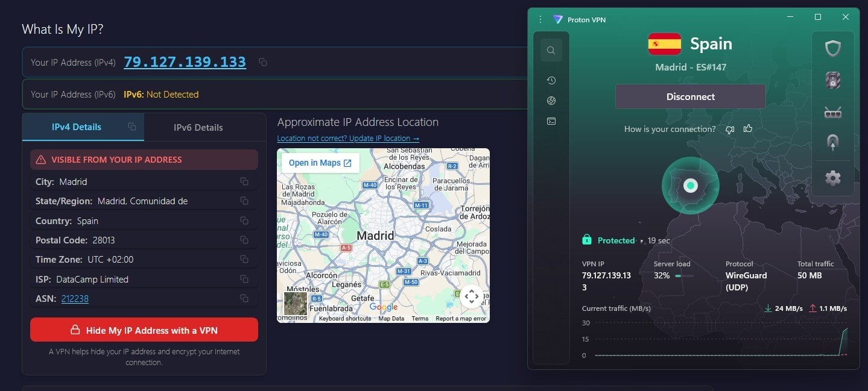Click the 24 MB/s download rate
The width and height of the screenshot is (868, 391).
pyautogui.click(x=788, y=308)
